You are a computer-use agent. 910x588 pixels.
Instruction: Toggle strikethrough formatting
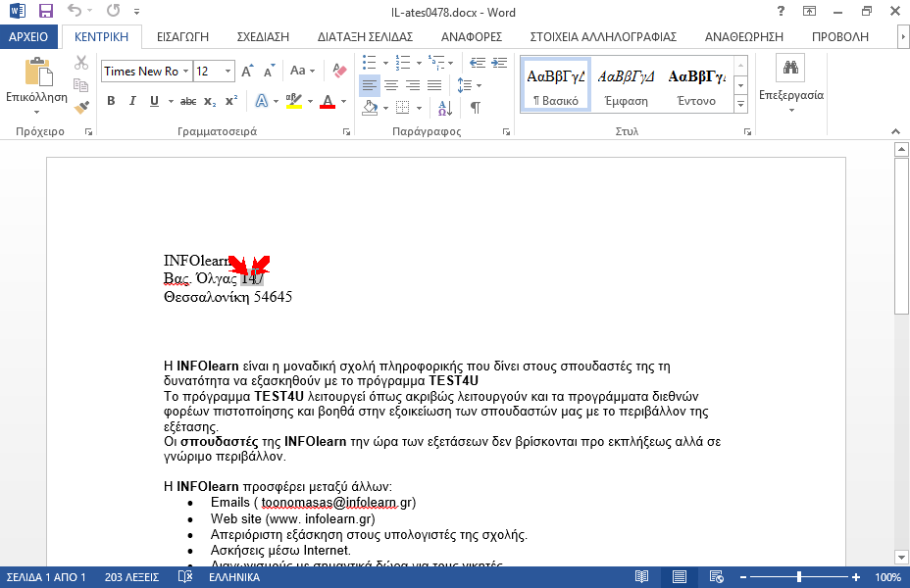click(188, 102)
